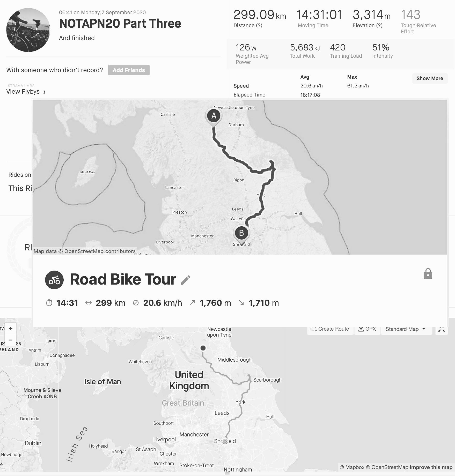Click the bike profile thumbnail
The height and width of the screenshot is (476, 455).
(28, 30)
